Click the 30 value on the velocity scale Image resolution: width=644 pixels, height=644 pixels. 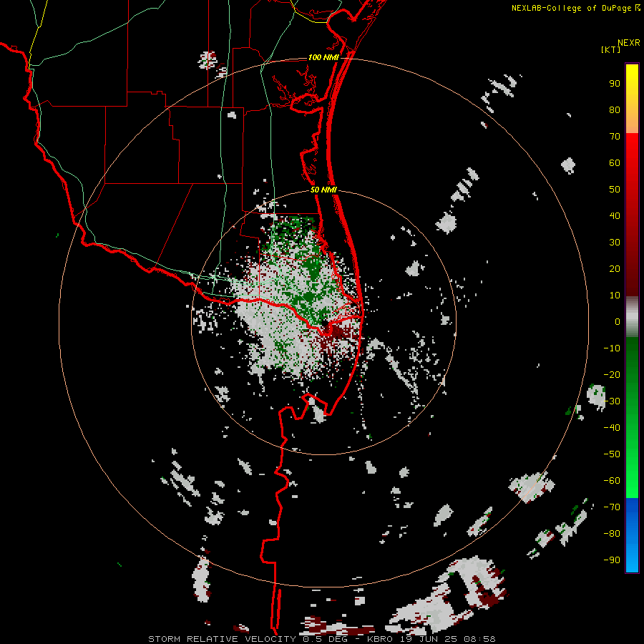coord(615,243)
